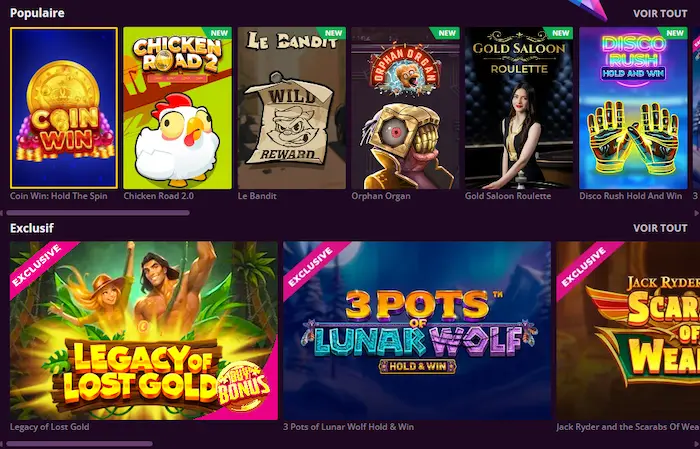Open the Coin Win: Hold The Spin game
Screen dimensions: 700x449
64,108
